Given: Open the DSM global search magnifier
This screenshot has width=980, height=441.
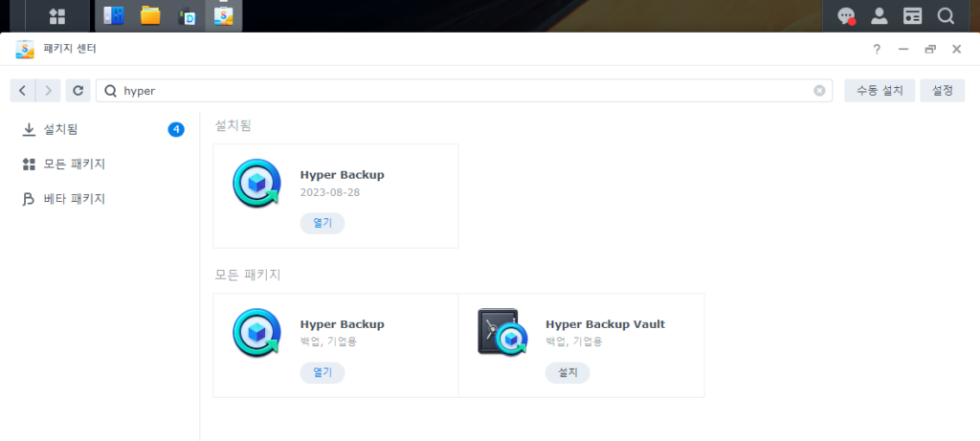Looking at the screenshot, I should coord(947,16).
